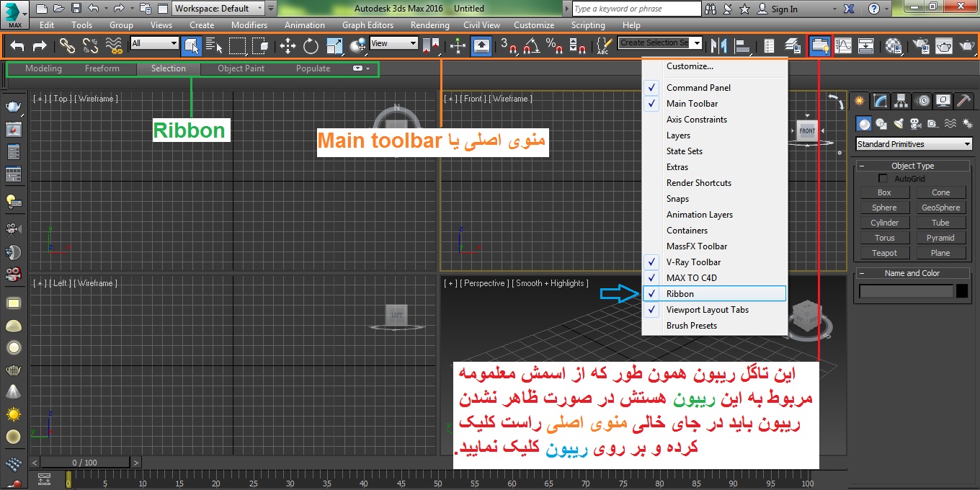This screenshot has width=980, height=490.
Task: Select the Select and Move tool
Action: coord(288,45)
